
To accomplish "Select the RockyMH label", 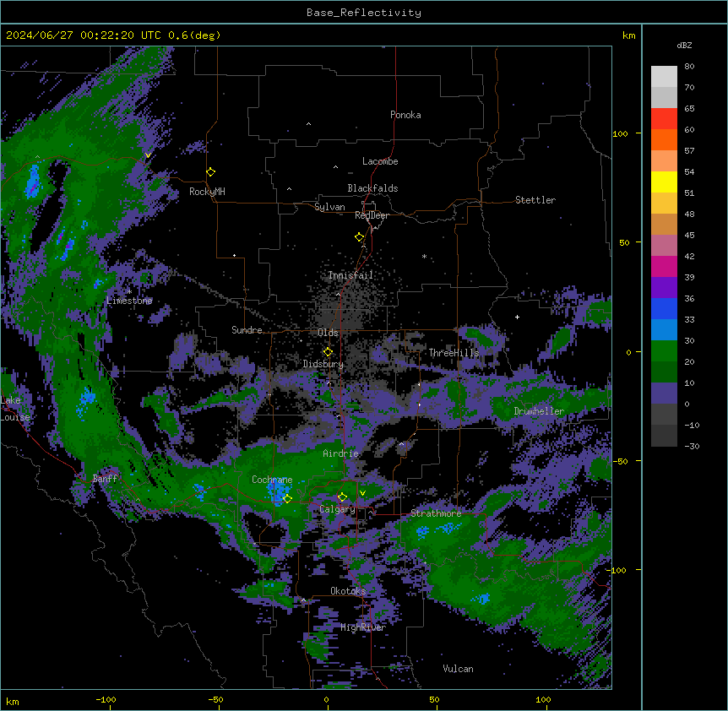I will coord(207,192).
